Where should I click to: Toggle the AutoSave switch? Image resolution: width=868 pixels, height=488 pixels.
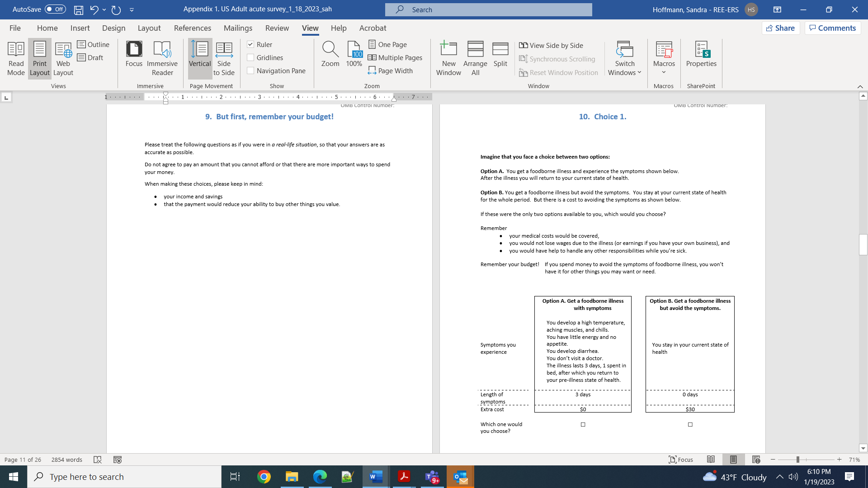55,9
